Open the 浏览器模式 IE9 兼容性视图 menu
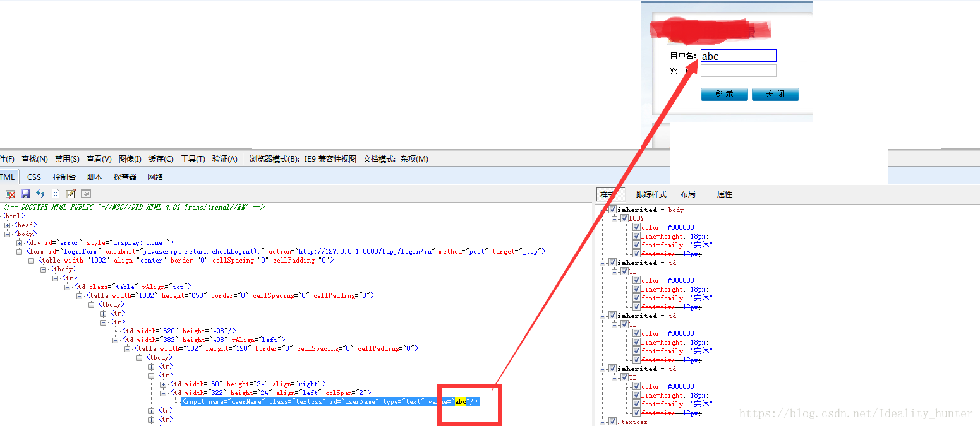Screen dimensions: 980x426 coord(303,159)
